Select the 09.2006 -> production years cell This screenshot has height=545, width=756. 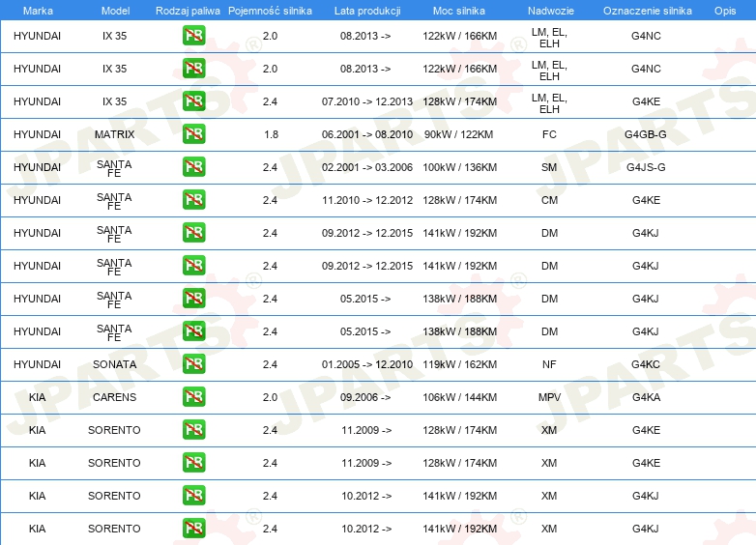point(365,397)
